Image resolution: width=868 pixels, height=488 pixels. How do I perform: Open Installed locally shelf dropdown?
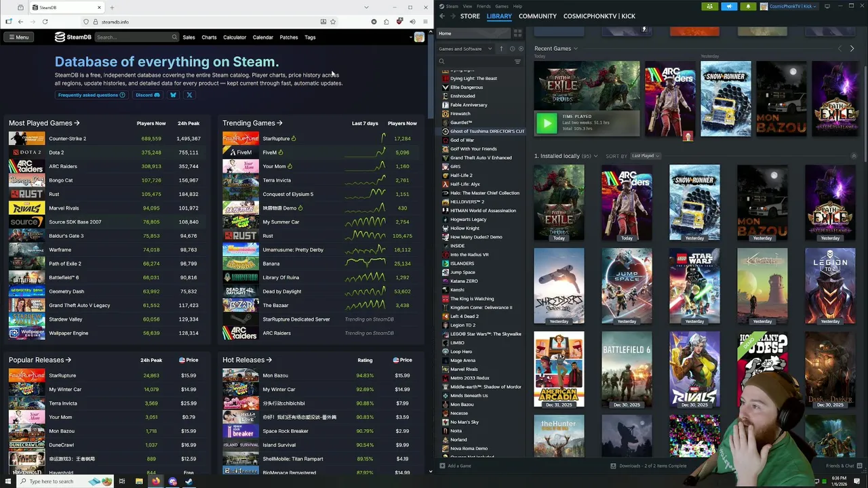point(595,157)
